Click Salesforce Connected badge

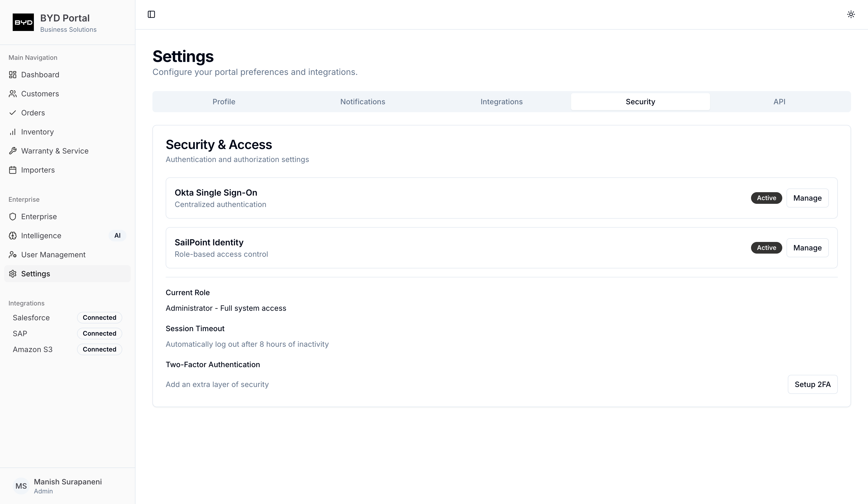tap(100, 318)
